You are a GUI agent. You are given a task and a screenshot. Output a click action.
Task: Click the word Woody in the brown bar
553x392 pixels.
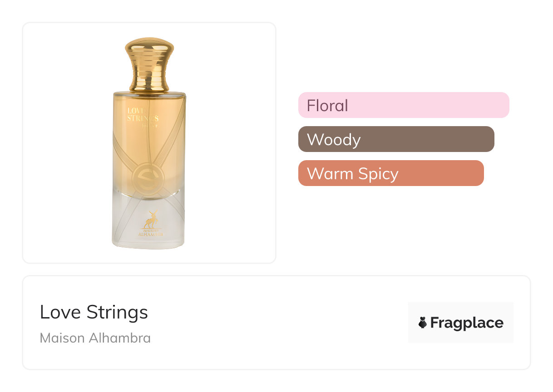click(x=333, y=139)
